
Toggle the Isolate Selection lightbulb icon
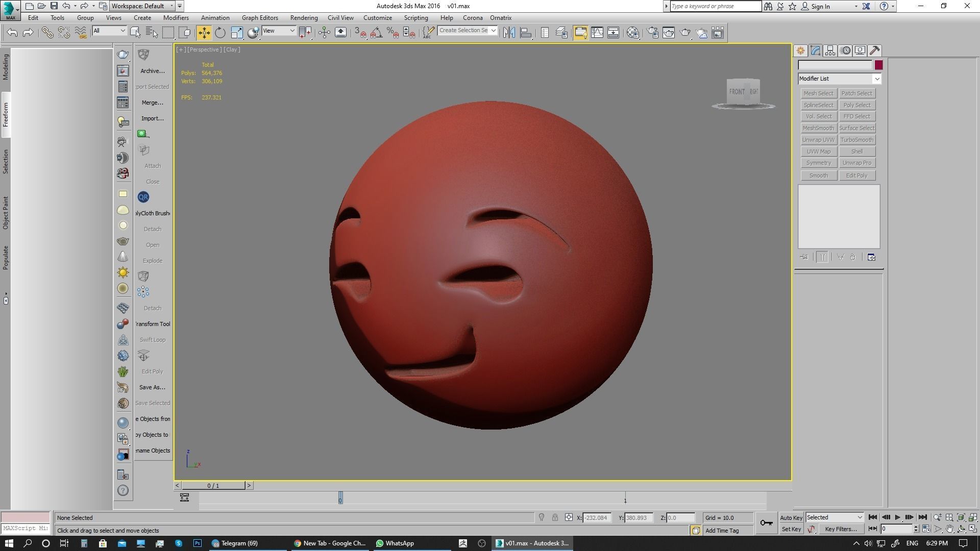542,518
